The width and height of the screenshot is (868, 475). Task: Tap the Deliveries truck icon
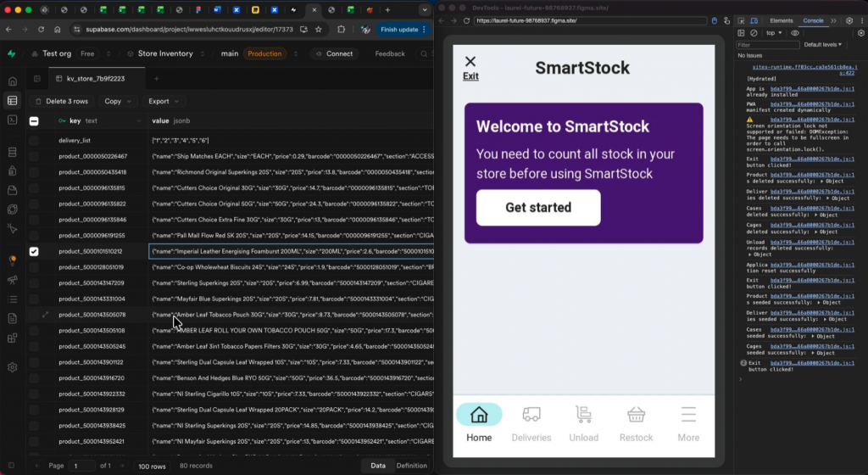tap(531, 415)
